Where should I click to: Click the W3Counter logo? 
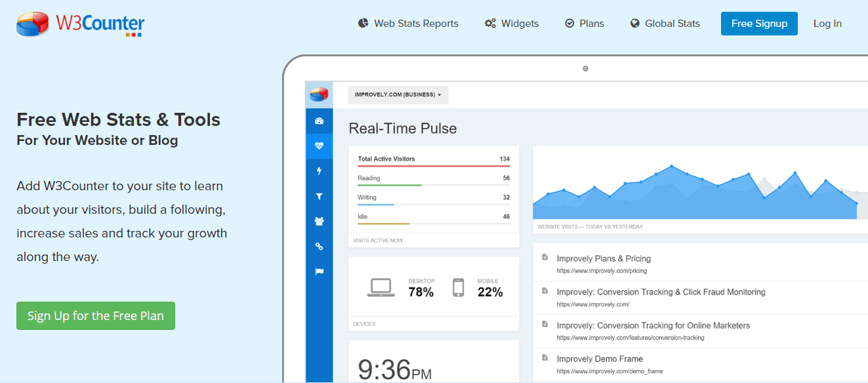click(80, 24)
